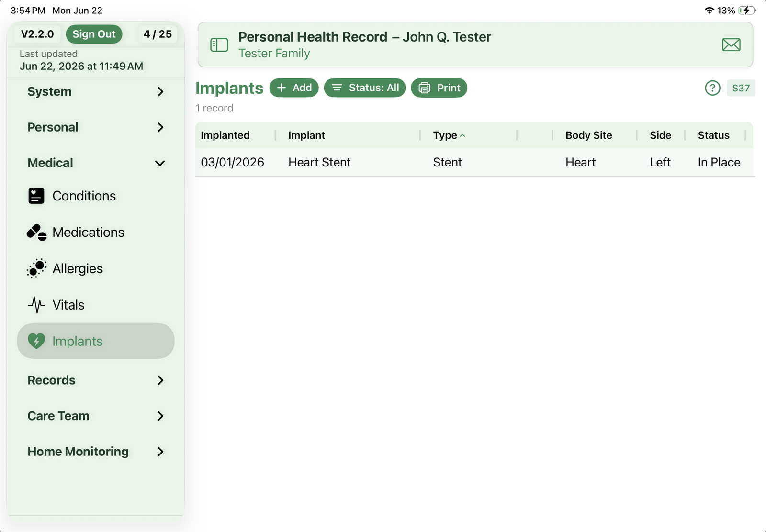Add a new implant record
The height and width of the screenshot is (532, 766).
pos(294,88)
